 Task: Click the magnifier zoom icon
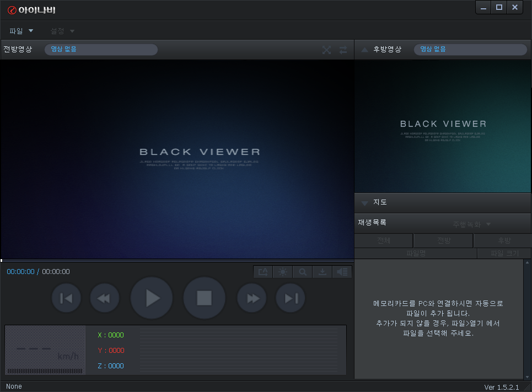[303, 272]
